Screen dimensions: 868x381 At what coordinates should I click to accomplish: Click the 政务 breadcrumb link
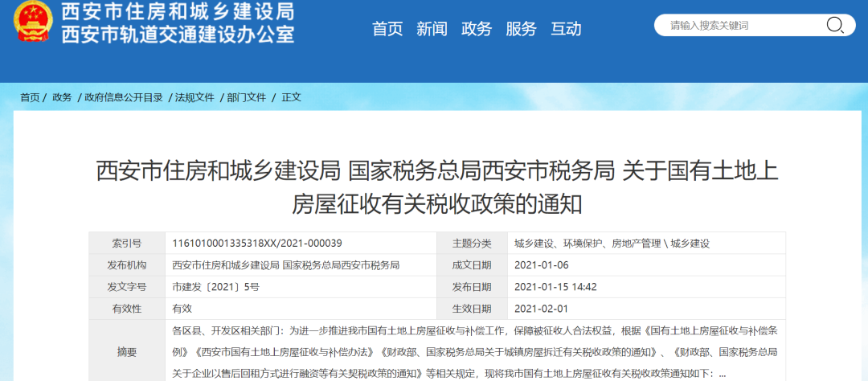point(62,97)
